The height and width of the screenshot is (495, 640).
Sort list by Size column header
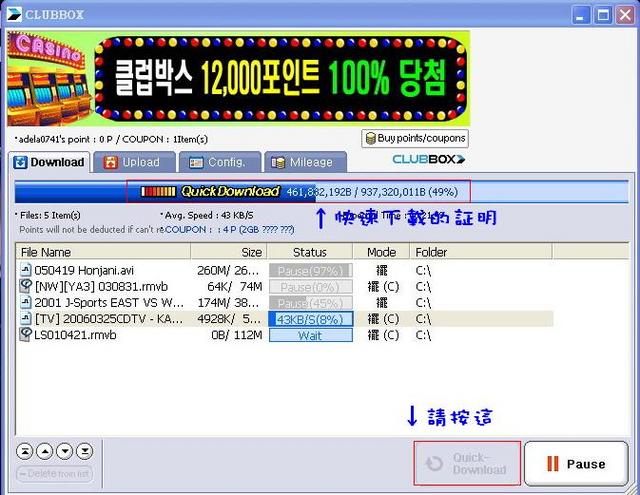pyautogui.click(x=229, y=252)
